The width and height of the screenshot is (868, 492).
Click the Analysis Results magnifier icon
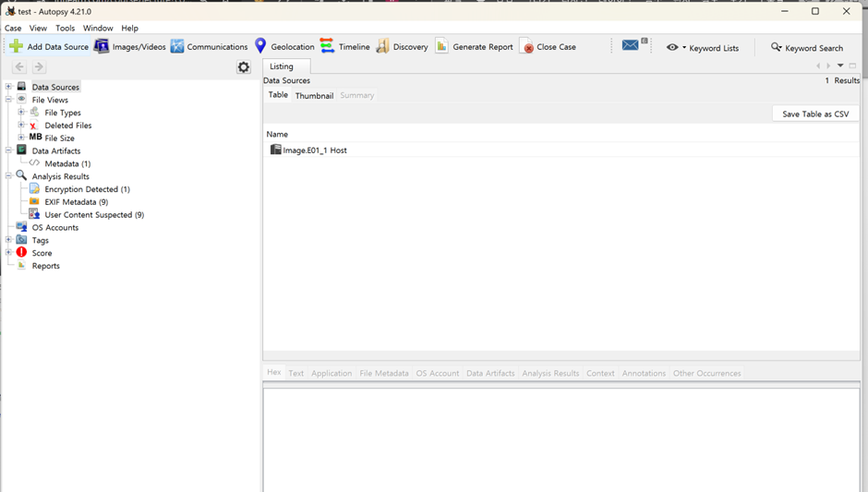point(21,175)
